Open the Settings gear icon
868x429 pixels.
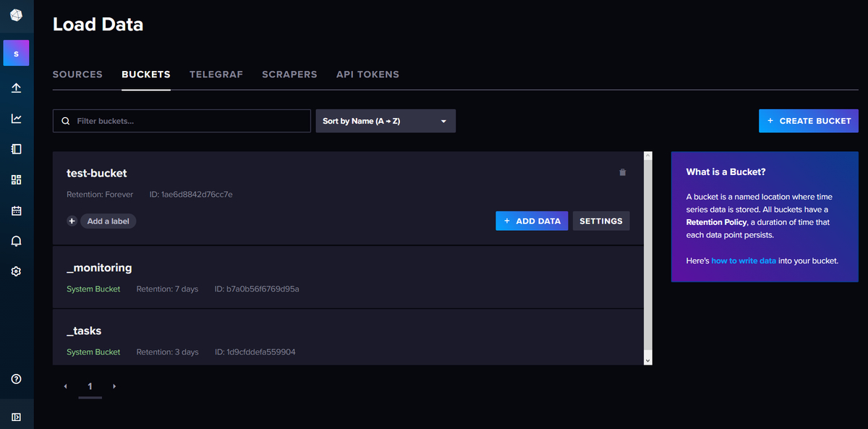tap(16, 271)
